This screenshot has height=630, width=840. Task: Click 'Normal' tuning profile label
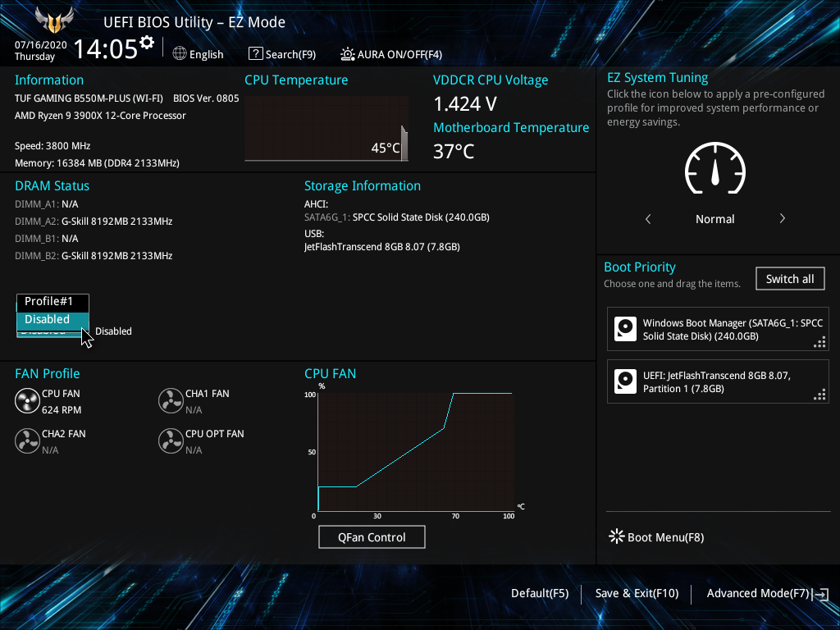pyautogui.click(x=715, y=218)
